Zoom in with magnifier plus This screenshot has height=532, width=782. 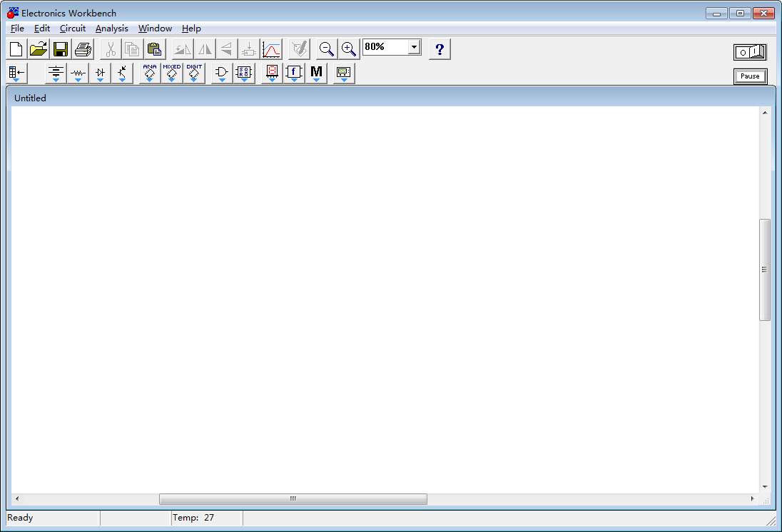coord(349,49)
